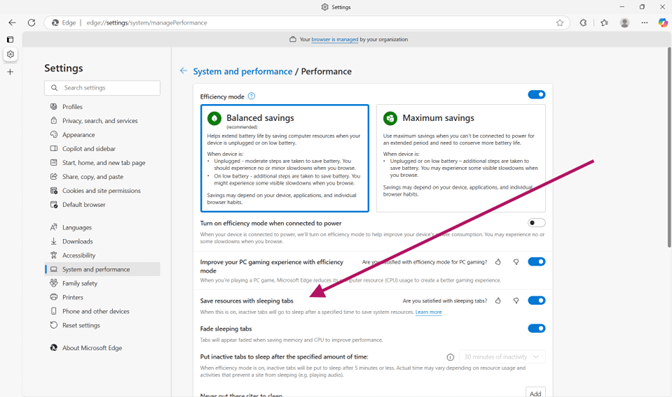Open Default browser settings
Image resolution: width=672 pixels, height=397 pixels.
tap(102, 205)
